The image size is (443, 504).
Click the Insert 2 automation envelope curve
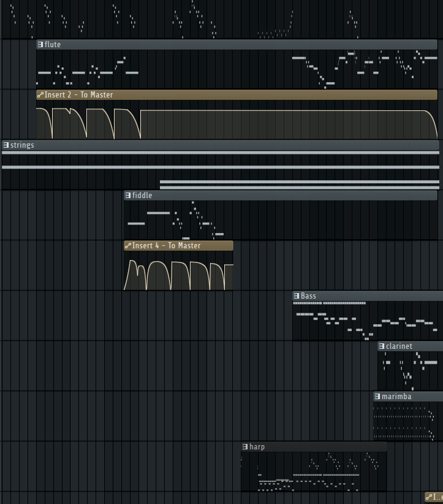[x=237, y=123]
